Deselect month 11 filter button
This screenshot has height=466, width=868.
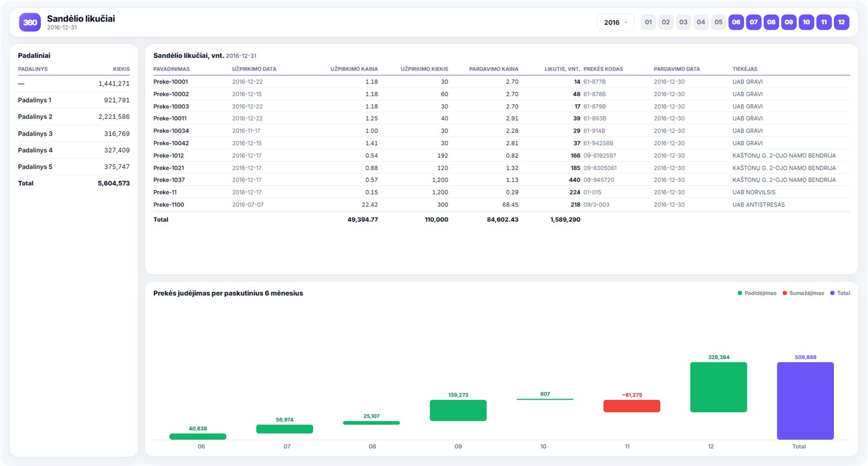coord(824,22)
